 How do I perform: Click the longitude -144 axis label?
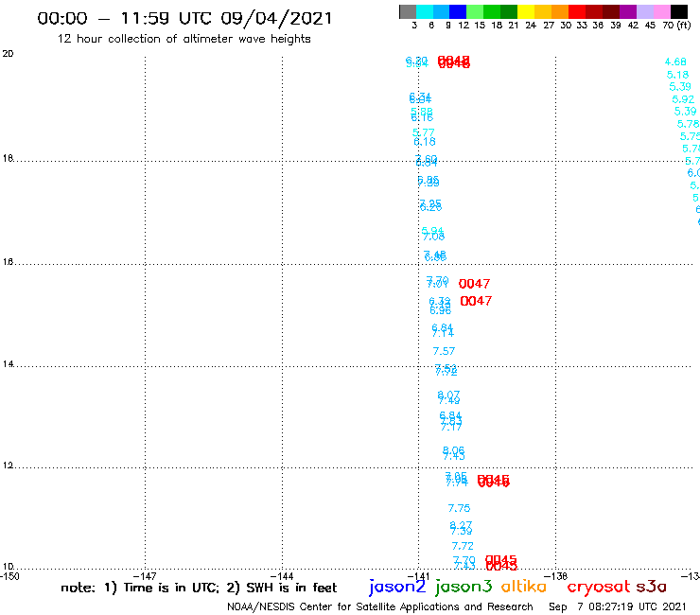pyautogui.click(x=282, y=576)
